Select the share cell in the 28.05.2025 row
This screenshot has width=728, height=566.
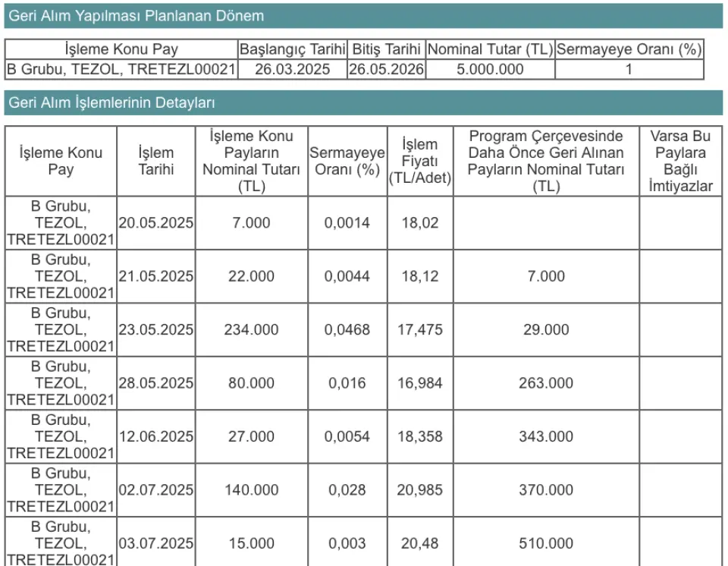(61, 383)
